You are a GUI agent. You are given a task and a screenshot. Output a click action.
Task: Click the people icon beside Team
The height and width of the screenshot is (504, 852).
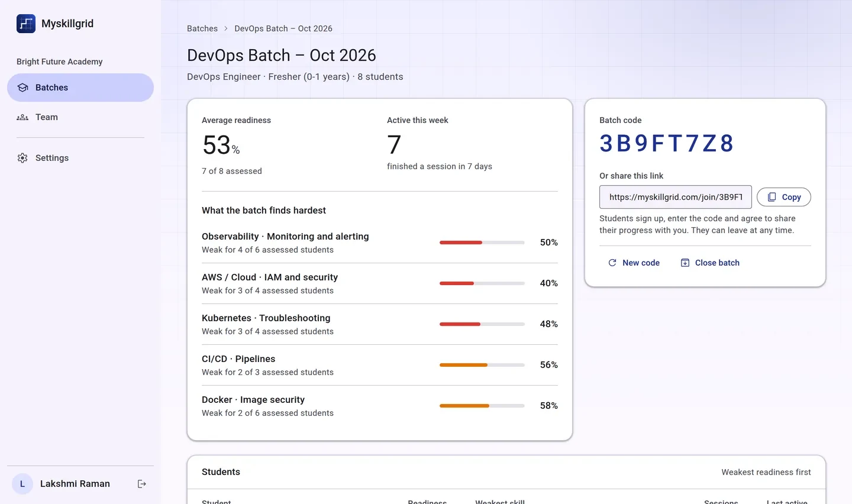(x=22, y=117)
